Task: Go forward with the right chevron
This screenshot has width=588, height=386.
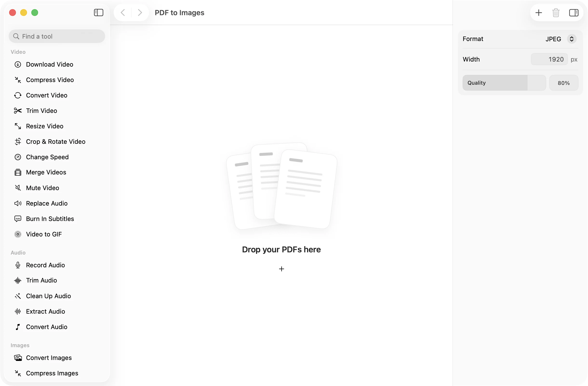Action: tap(140, 12)
